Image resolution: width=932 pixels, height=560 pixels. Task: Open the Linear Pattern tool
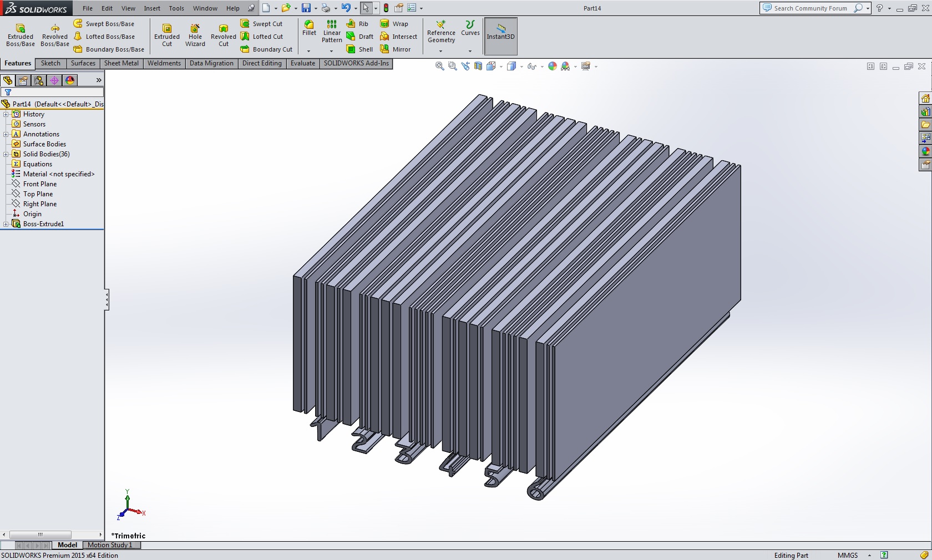click(x=332, y=31)
